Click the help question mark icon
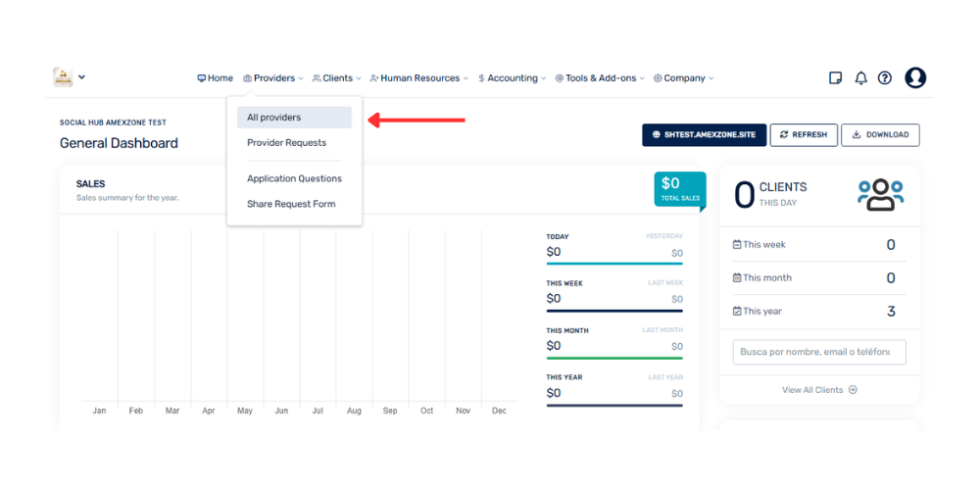980x490 pixels. tap(884, 78)
